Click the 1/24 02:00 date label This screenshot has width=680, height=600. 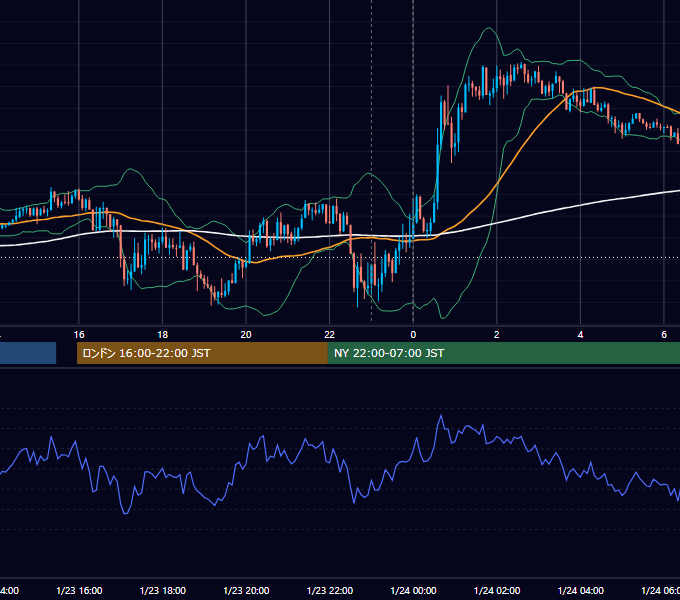[497, 590]
